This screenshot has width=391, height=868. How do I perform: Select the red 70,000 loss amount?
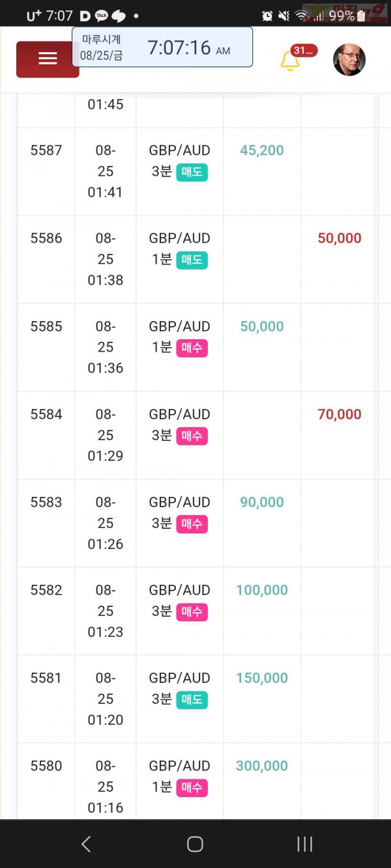point(340,414)
